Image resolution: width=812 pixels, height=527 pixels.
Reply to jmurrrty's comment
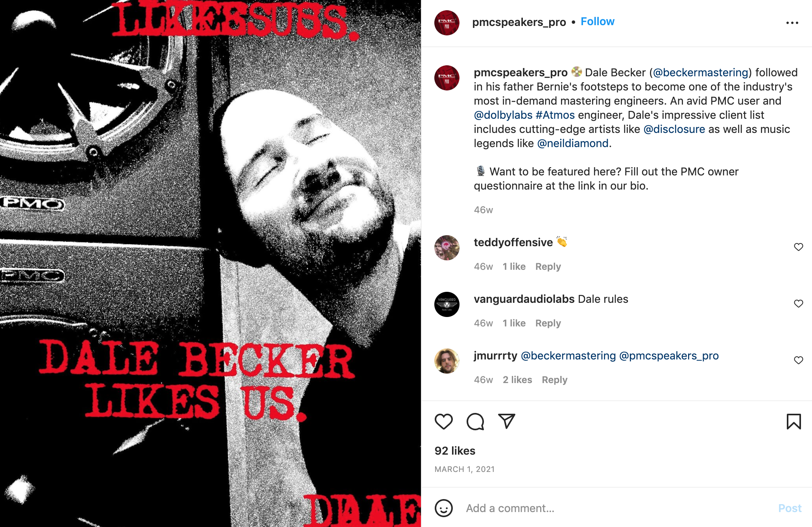[x=554, y=380]
